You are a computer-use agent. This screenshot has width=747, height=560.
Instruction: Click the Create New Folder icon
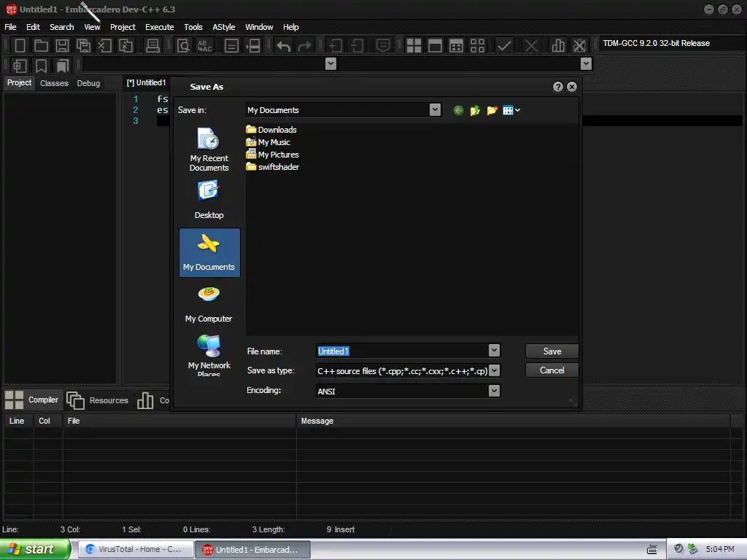tap(492, 111)
